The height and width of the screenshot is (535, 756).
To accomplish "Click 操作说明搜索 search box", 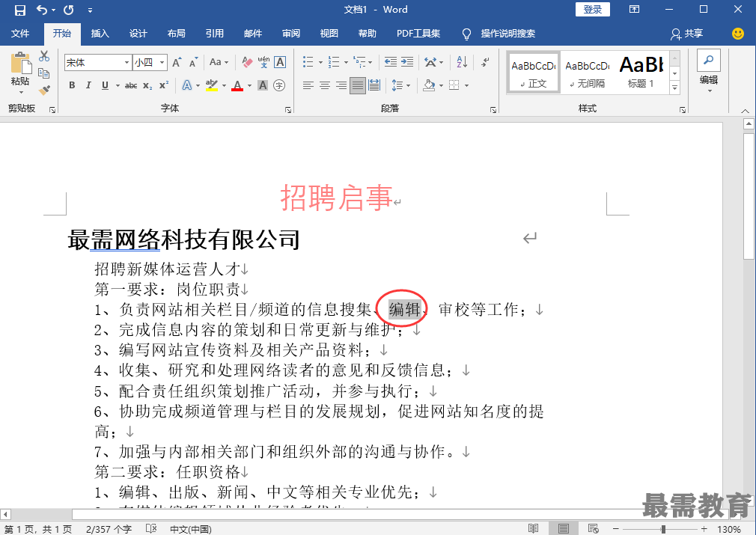I will click(x=507, y=33).
